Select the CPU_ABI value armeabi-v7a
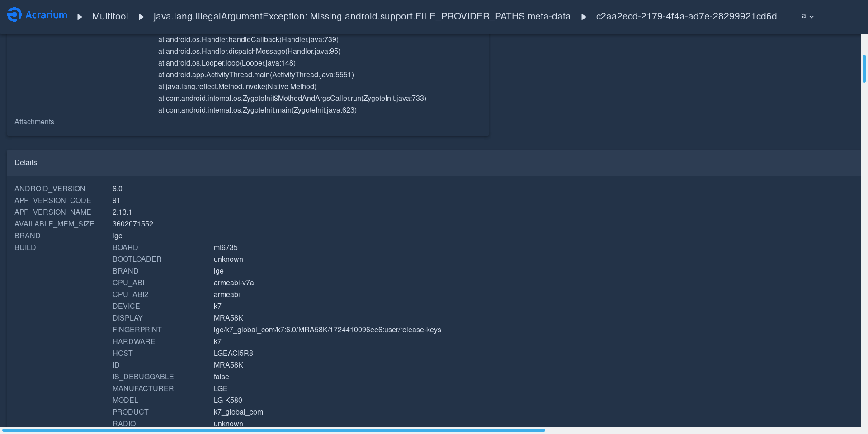The image size is (868, 434). 234,283
